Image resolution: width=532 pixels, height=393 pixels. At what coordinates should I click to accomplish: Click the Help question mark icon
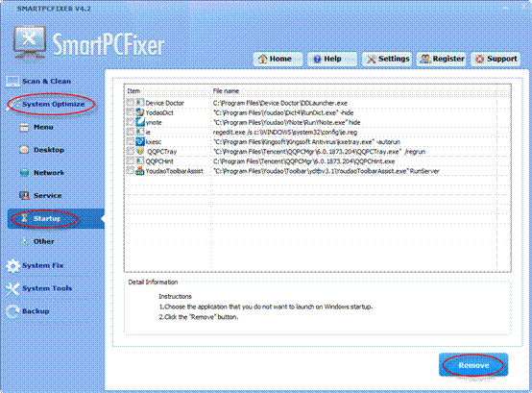pos(317,59)
